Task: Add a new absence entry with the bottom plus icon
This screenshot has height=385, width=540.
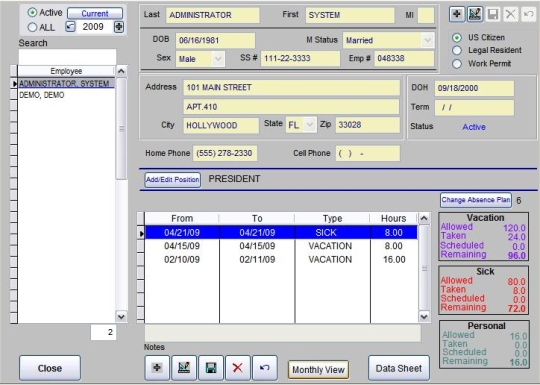Action: coord(157,368)
